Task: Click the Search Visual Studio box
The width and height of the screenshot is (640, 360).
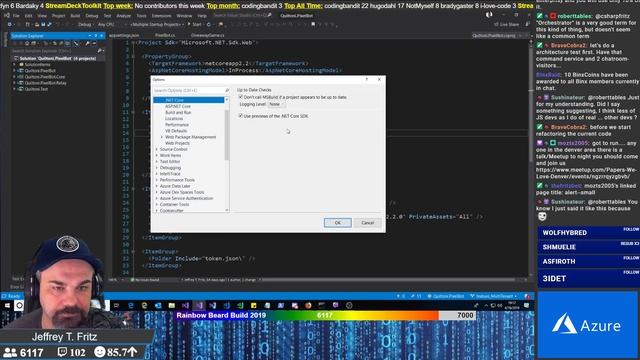Action: click(x=242, y=15)
